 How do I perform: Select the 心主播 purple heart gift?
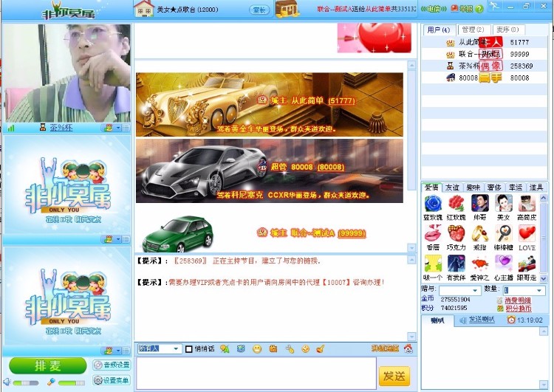[x=504, y=264]
